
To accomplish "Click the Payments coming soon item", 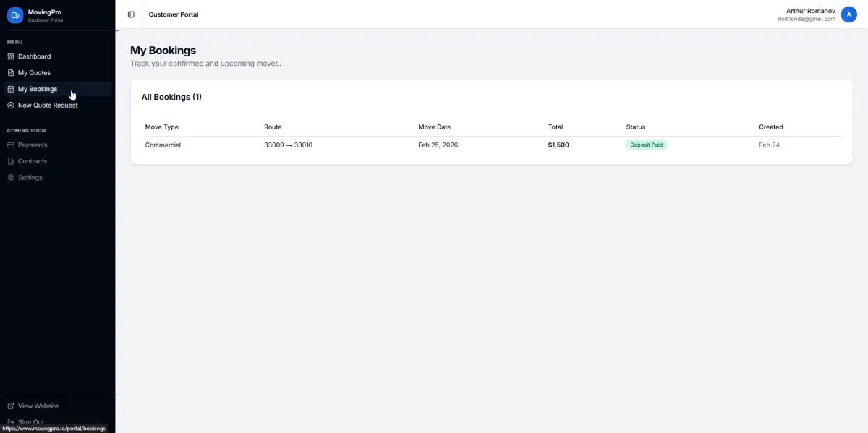I will point(33,145).
